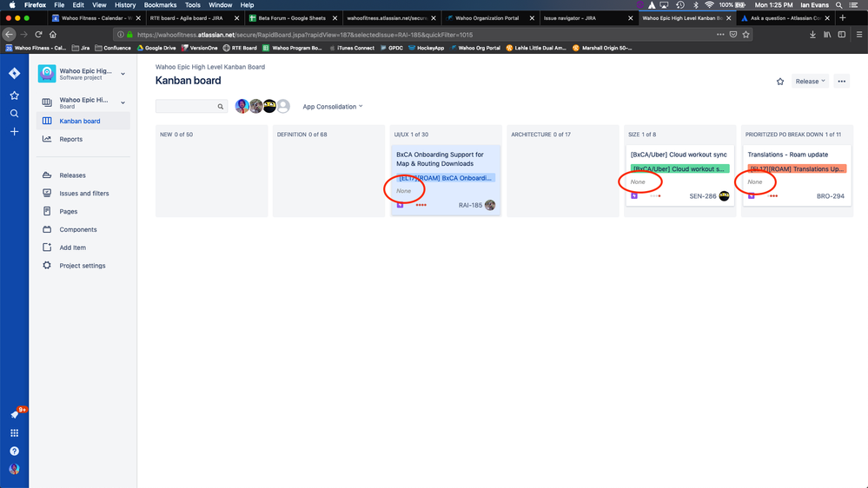Click the blue epic label on RAI-185 card

(446, 178)
